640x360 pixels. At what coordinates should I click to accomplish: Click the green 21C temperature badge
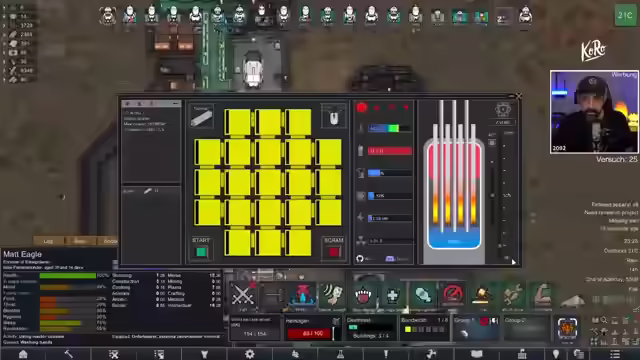coord(625,16)
